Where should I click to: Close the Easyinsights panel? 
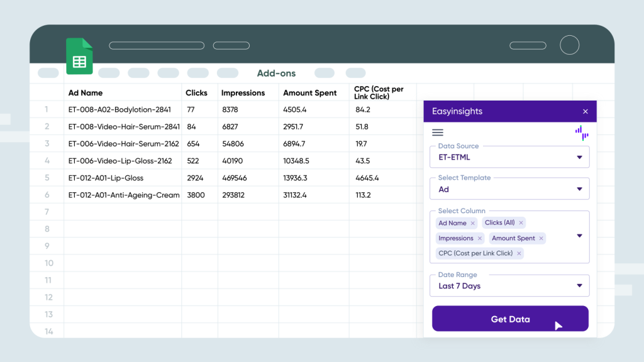(585, 111)
